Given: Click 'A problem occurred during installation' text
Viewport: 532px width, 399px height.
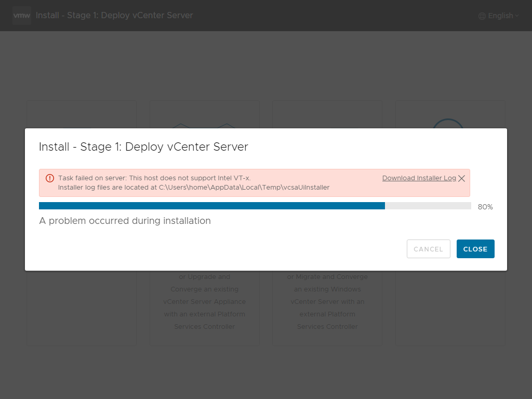Looking at the screenshot, I should click(x=125, y=221).
